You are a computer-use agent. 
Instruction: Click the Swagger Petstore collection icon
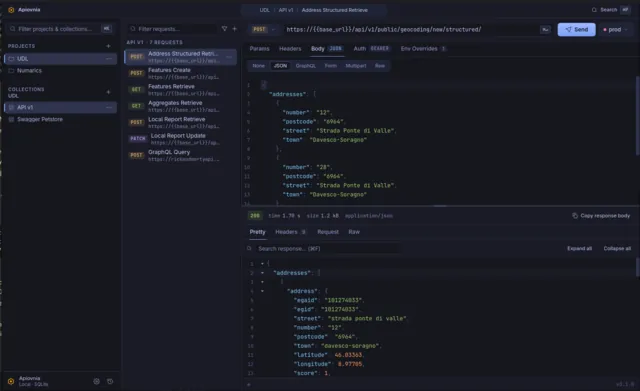click(11, 119)
